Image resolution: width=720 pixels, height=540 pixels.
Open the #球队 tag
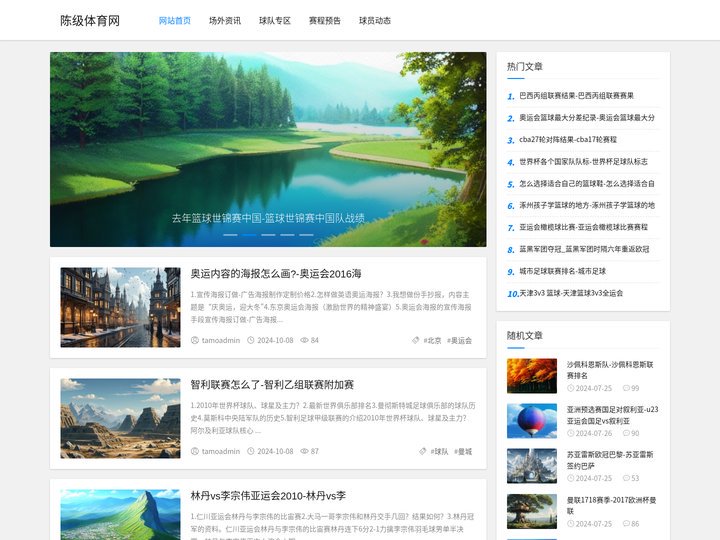[x=439, y=451]
